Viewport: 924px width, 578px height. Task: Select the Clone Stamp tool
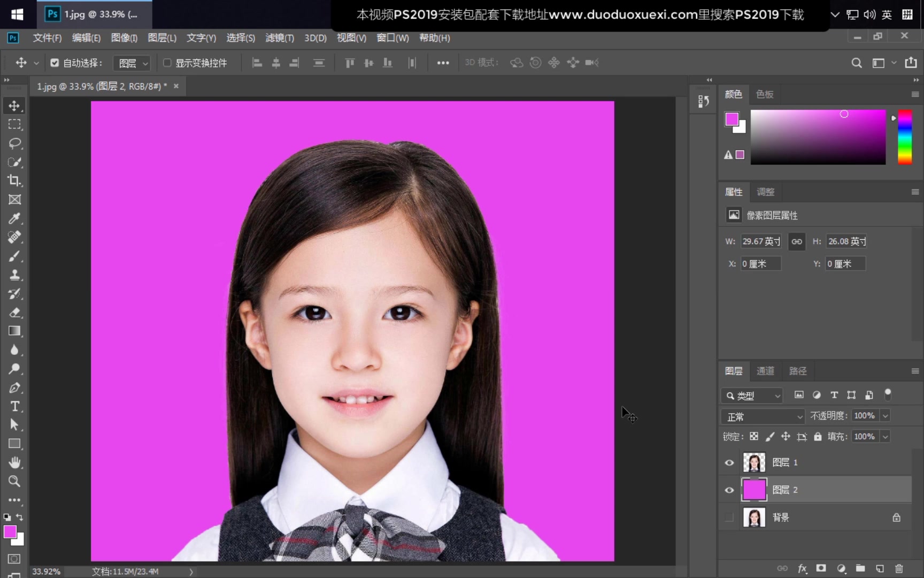click(x=14, y=275)
